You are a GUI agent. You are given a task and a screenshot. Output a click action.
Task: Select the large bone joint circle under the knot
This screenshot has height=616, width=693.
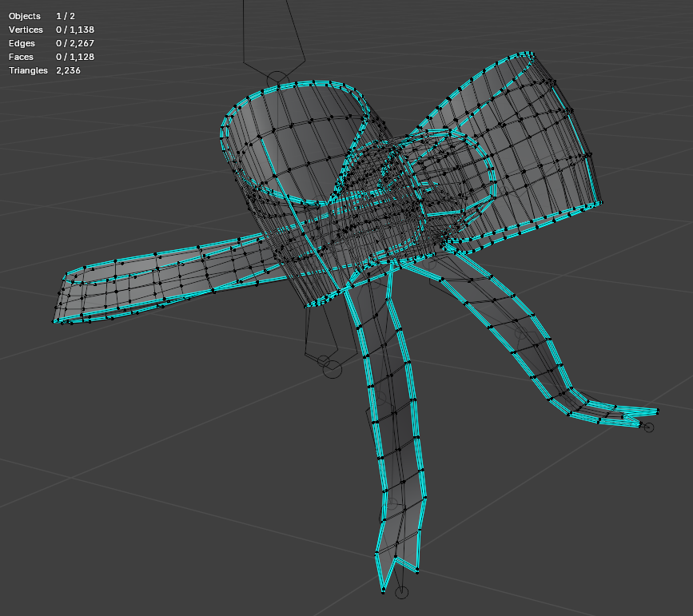coord(332,368)
